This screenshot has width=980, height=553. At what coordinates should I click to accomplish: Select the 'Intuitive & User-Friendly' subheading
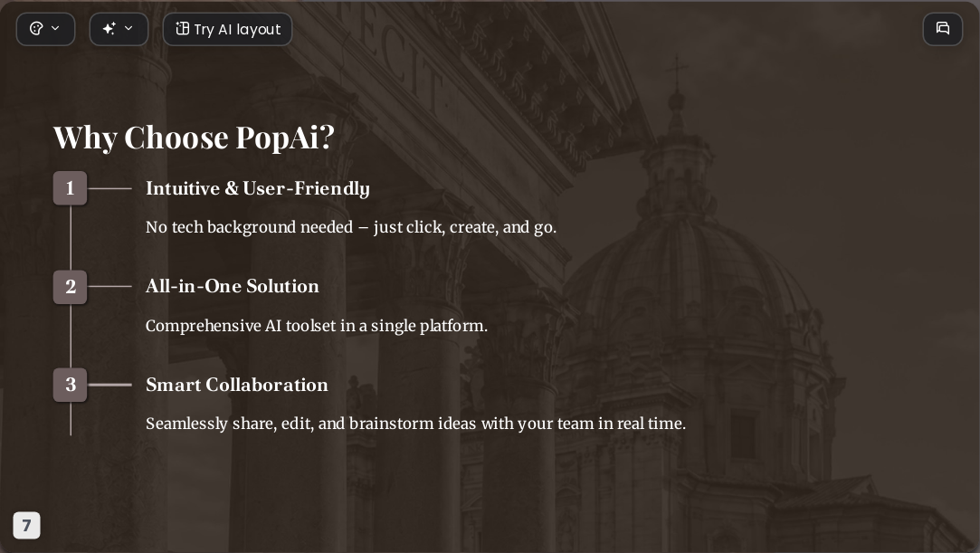258,188
